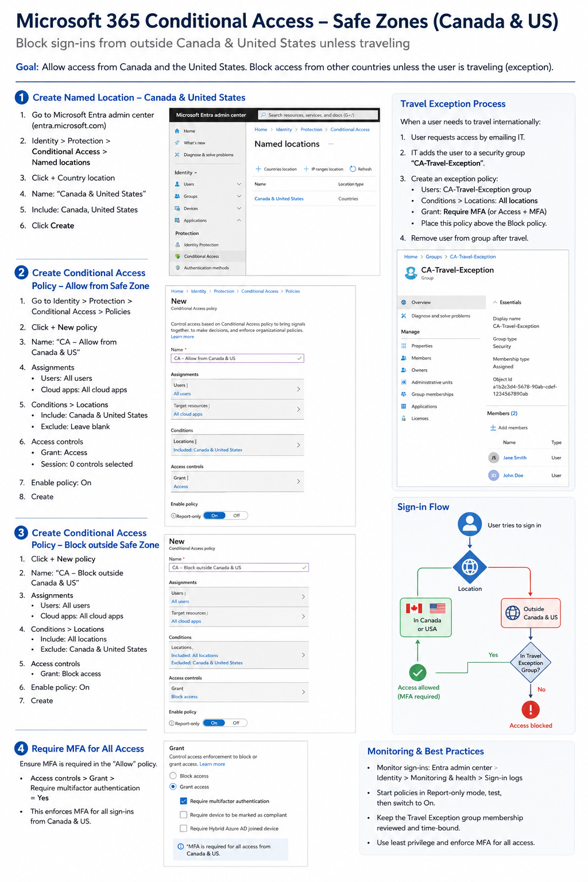Click the Refresh icon in Named locations

pyautogui.click(x=353, y=169)
